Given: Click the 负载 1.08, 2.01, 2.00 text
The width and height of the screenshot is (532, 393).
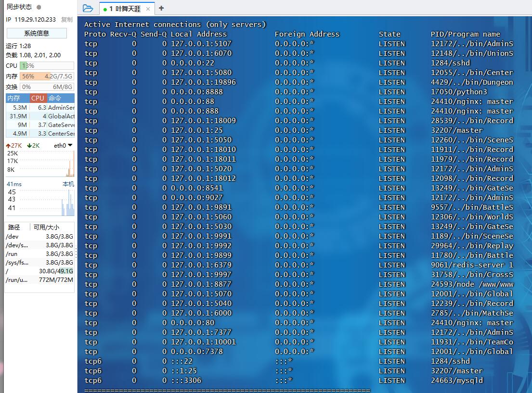Looking at the screenshot, I should 33,55.
